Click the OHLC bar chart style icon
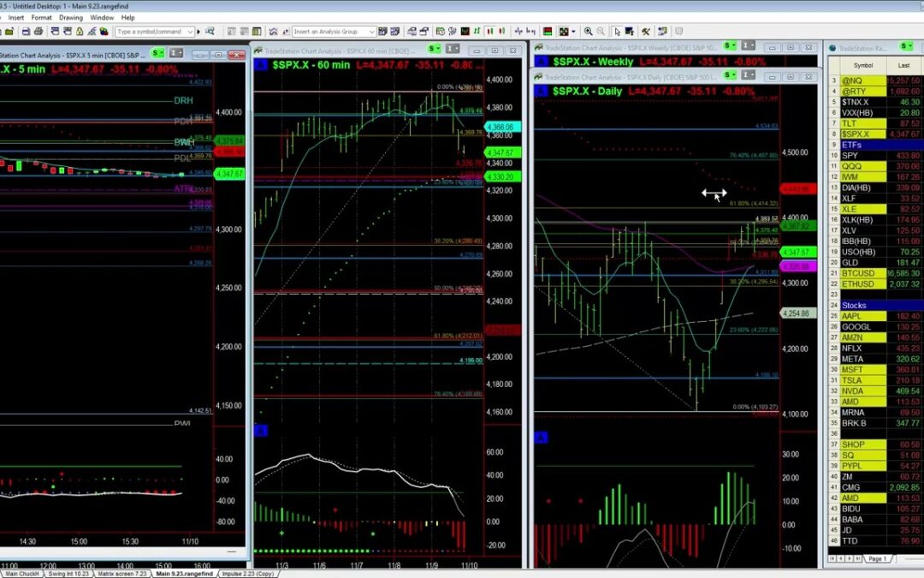Image resolution: width=924 pixels, height=578 pixels. [477, 32]
